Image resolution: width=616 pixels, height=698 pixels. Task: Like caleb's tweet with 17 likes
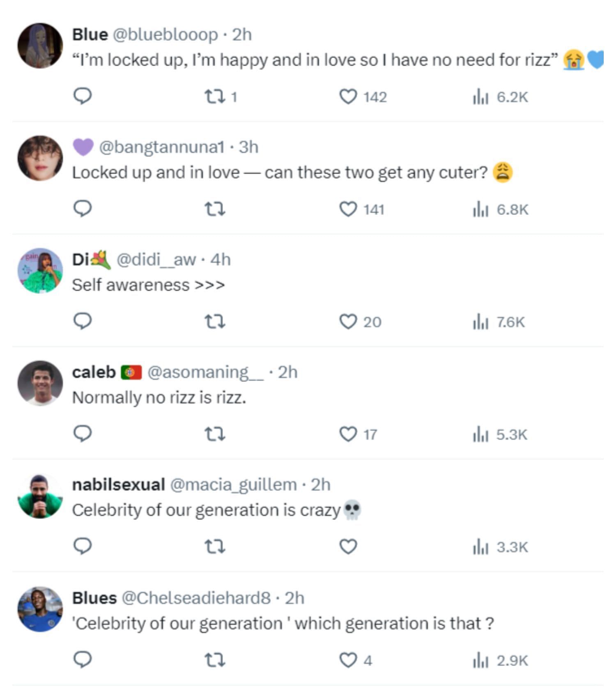(348, 434)
